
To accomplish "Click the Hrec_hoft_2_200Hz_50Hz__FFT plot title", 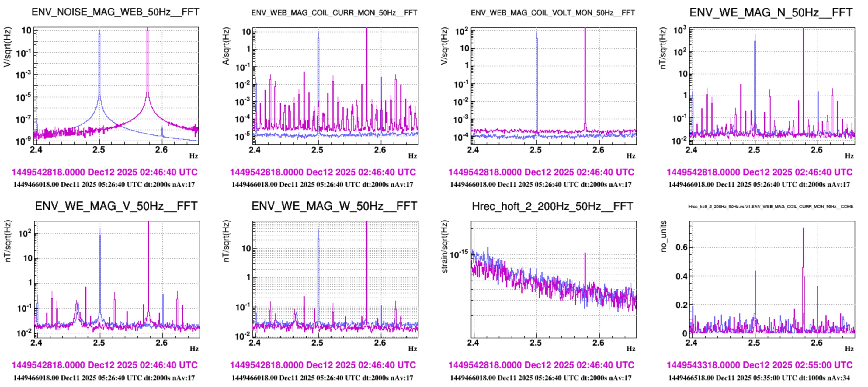I will point(552,206).
